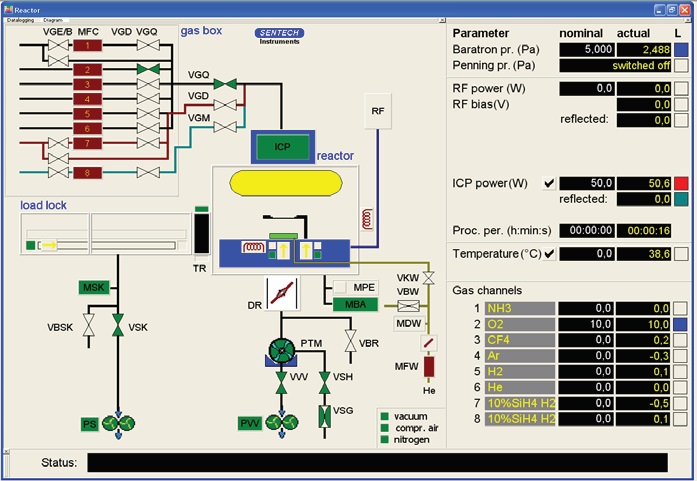The height and width of the screenshot is (481, 697).
Task: Close the diagram panel with small x
Action: pos(442,20)
